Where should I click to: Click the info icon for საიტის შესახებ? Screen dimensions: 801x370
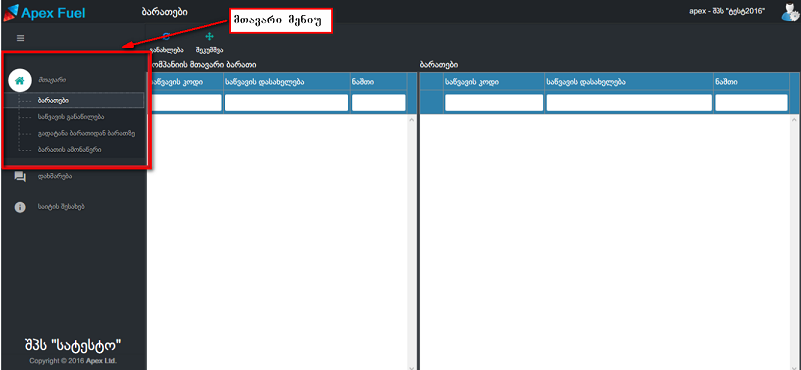pos(20,207)
